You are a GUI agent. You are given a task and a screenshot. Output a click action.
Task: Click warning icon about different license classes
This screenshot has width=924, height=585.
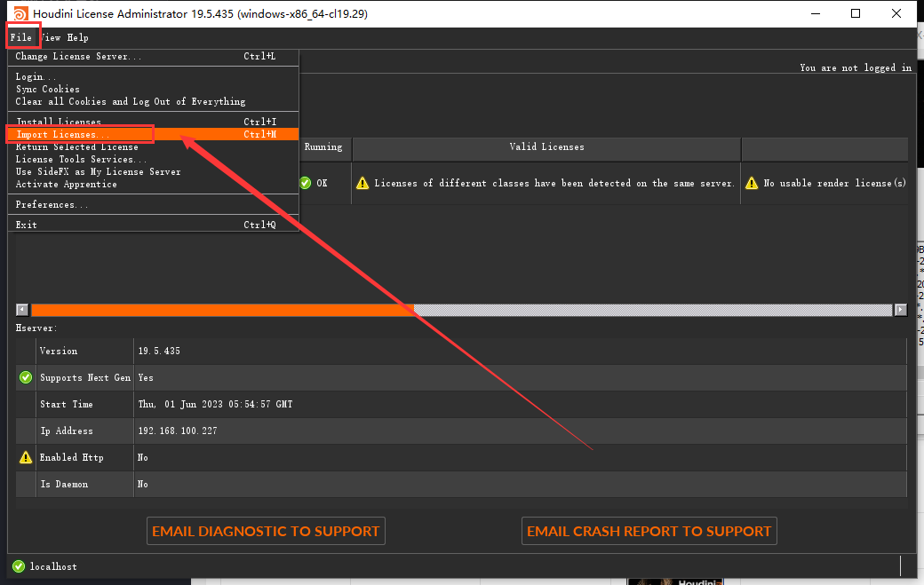[x=362, y=183]
